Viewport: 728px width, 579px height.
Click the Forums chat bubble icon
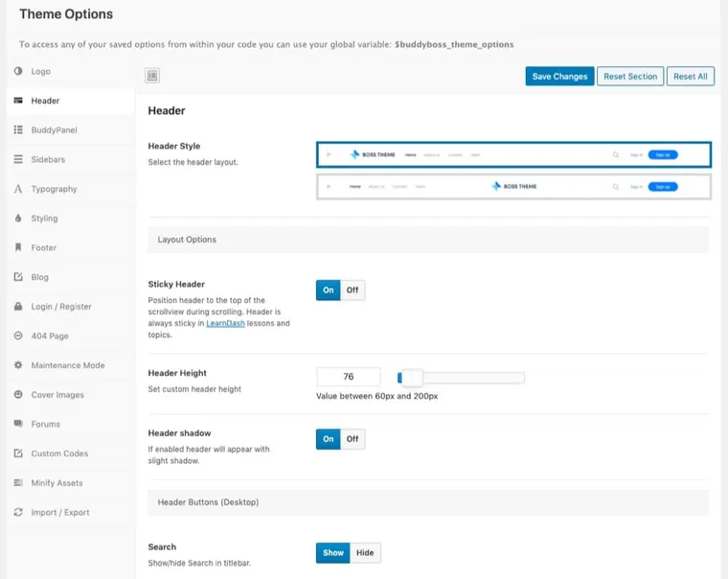(18, 424)
